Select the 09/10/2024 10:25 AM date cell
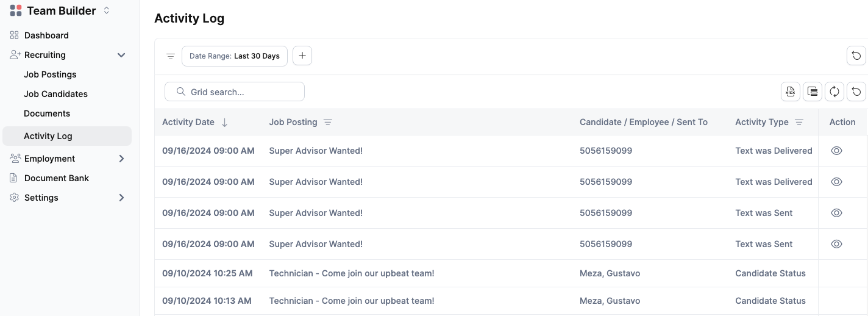Image resolution: width=868 pixels, height=316 pixels. 207,273
